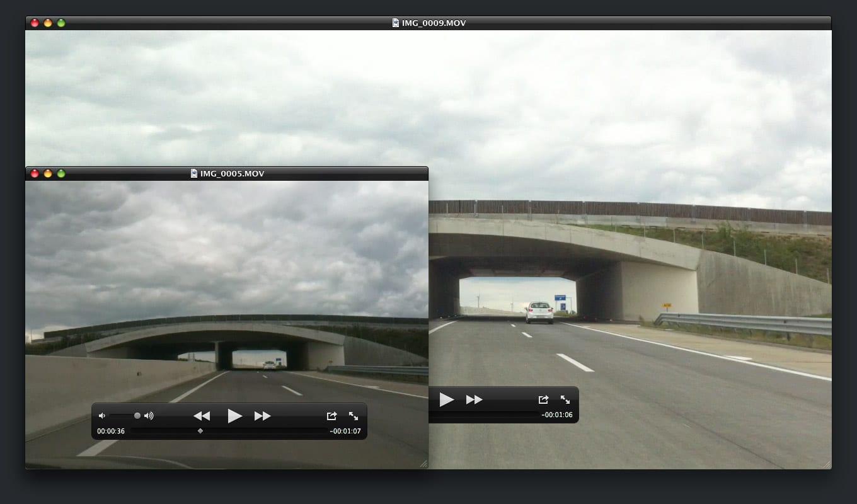This screenshot has width=857, height=504.
Task: Play the IMG_0009.MOV video
Action: [x=447, y=399]
